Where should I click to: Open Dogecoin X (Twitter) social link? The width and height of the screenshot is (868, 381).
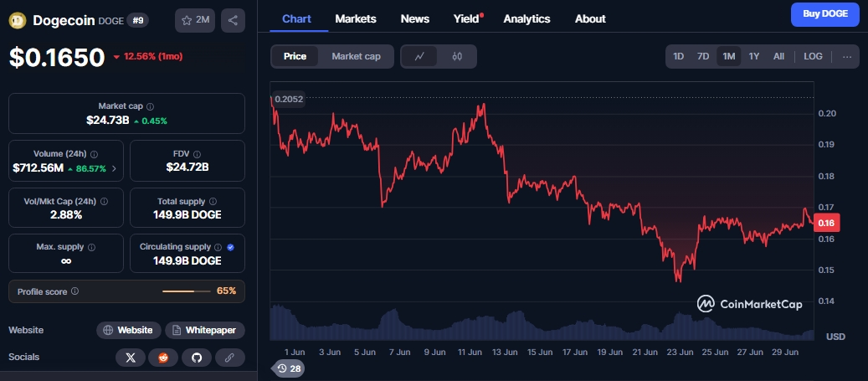[131, 358]
